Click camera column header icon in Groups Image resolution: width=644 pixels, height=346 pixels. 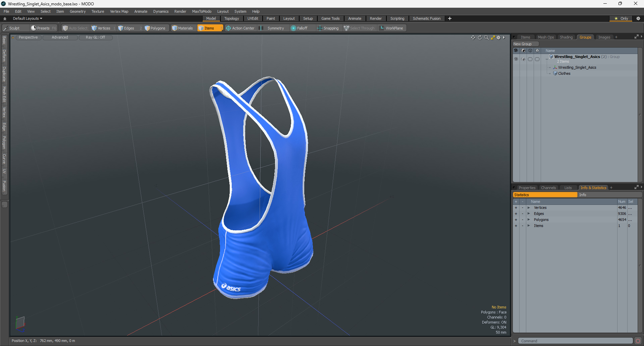[x=523, y=51]
